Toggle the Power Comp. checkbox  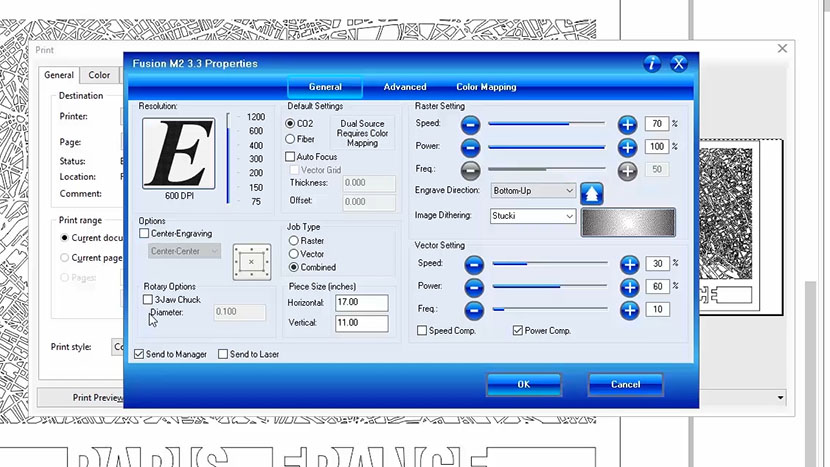click(518, 330)
